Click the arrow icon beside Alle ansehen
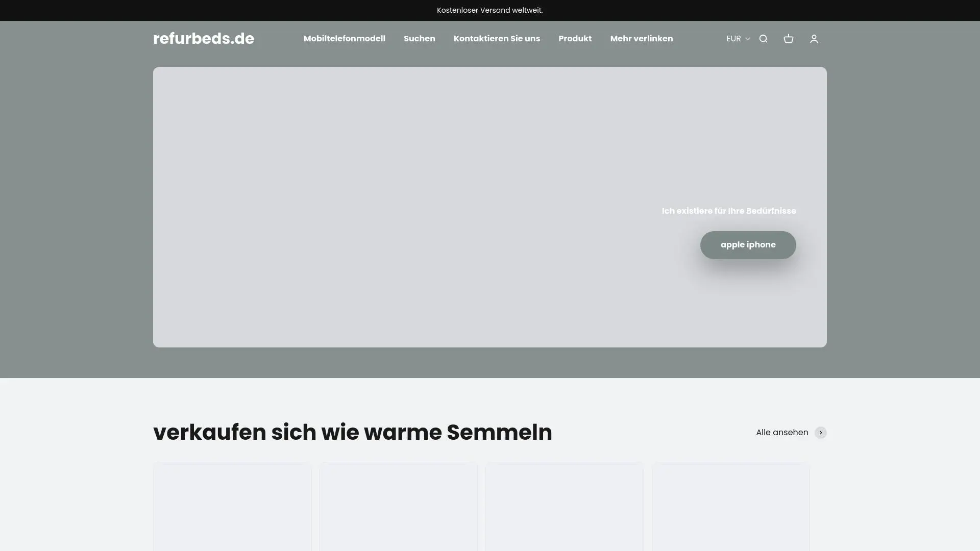This screenshot has width=980, height=551. 821,433
